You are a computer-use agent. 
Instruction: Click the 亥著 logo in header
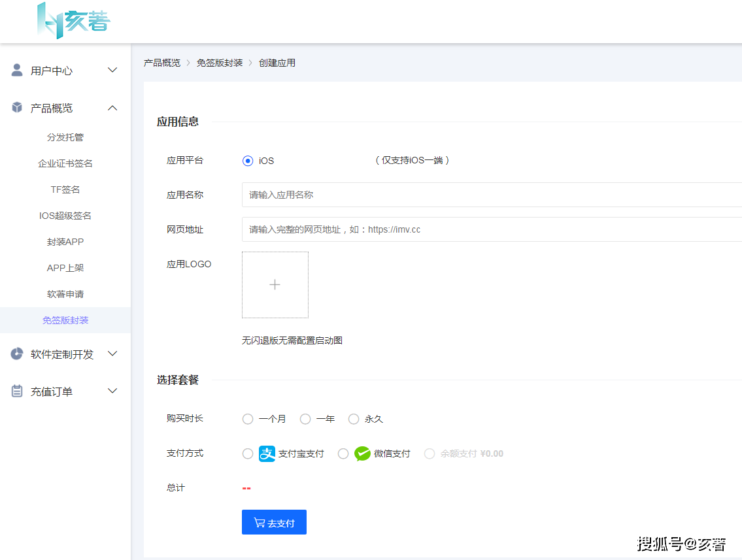(73, 20)
